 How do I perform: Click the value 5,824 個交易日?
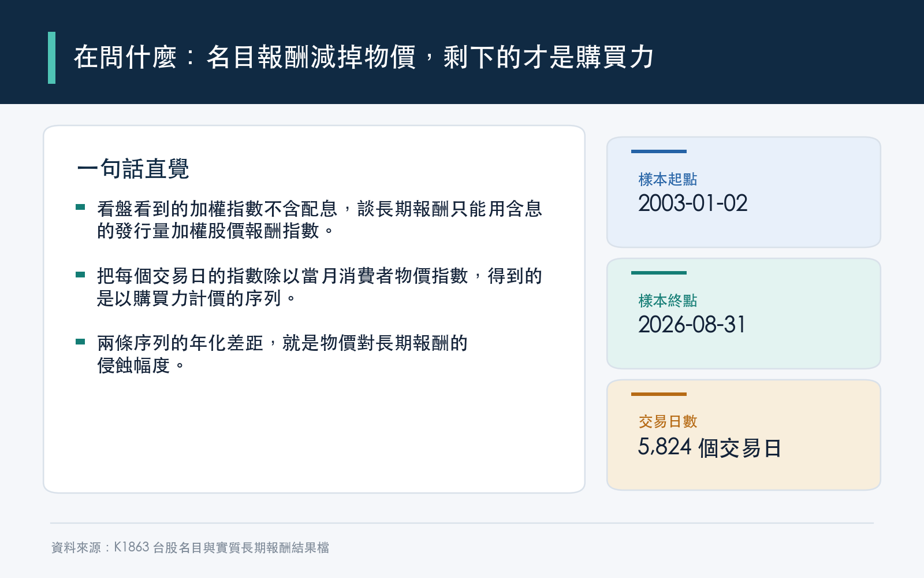pos(710,447)
